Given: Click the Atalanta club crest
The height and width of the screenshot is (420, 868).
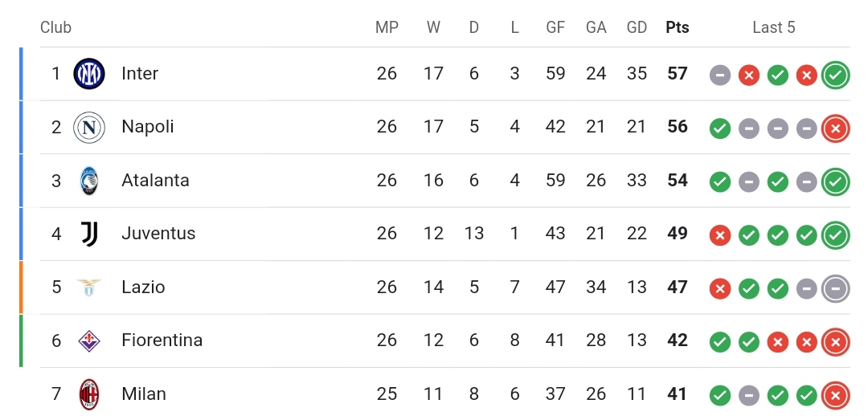Looking at the screenshot, I should [x=89, y=181].
